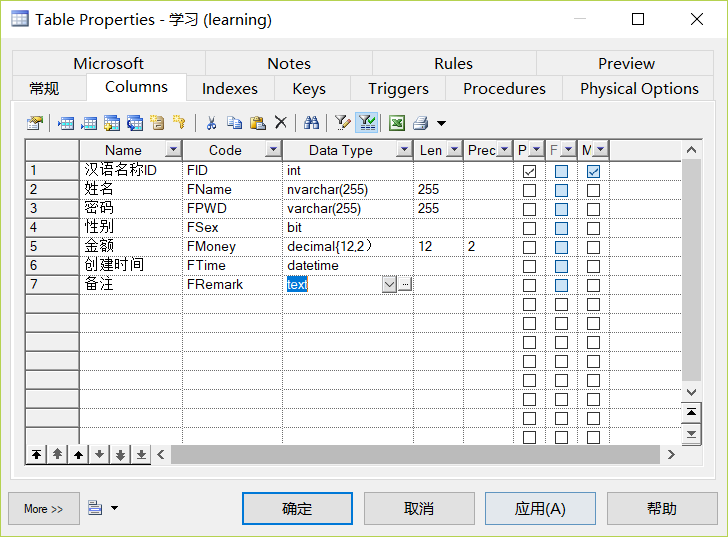The image size is (728, 537).
Task: Click the 应用(A) Apply button
Action: 540,509
